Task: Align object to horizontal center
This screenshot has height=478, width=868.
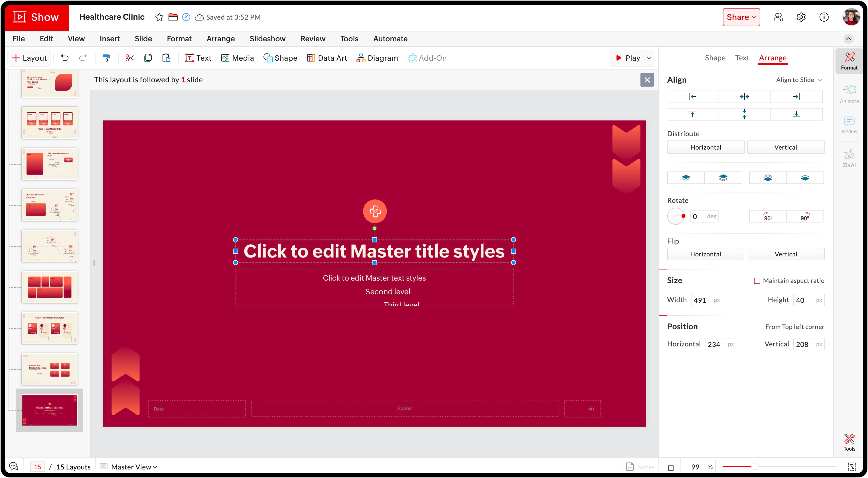Action: click(744, 97)
